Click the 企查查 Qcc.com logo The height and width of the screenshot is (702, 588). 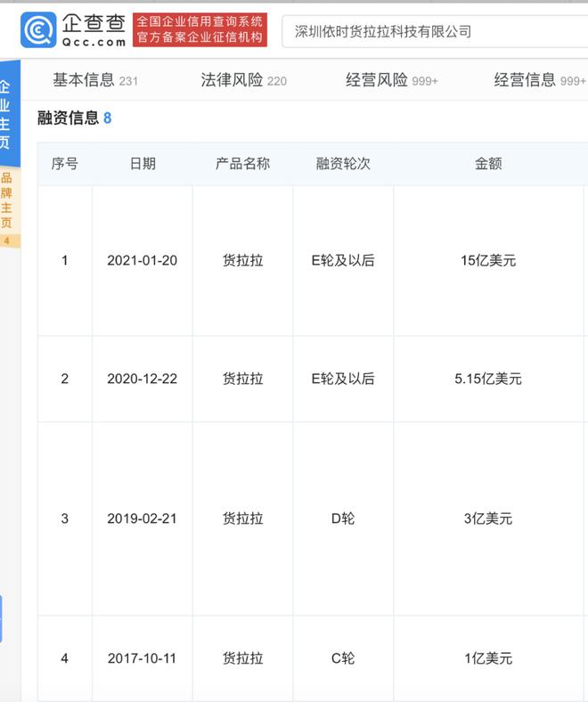[73, 30]
